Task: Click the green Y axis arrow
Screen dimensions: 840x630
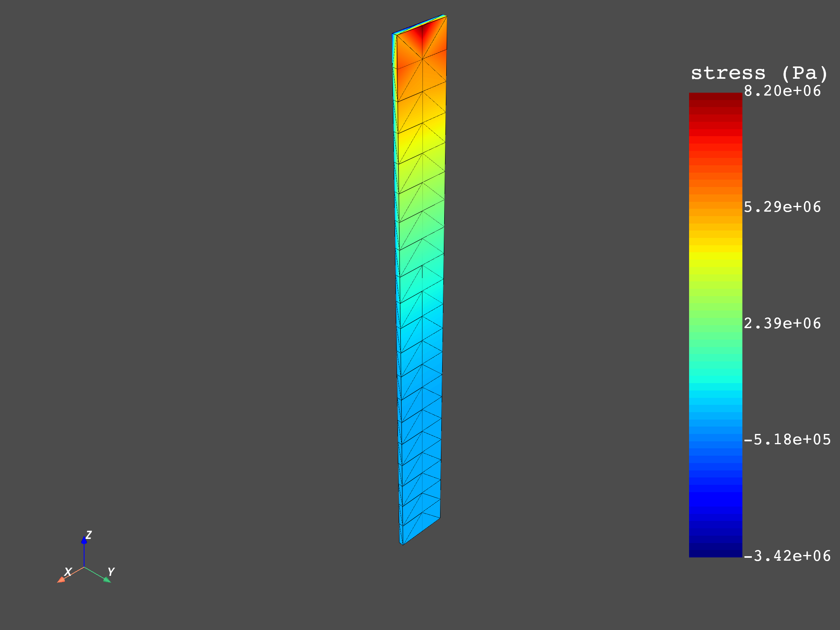Action: (98, 575)
